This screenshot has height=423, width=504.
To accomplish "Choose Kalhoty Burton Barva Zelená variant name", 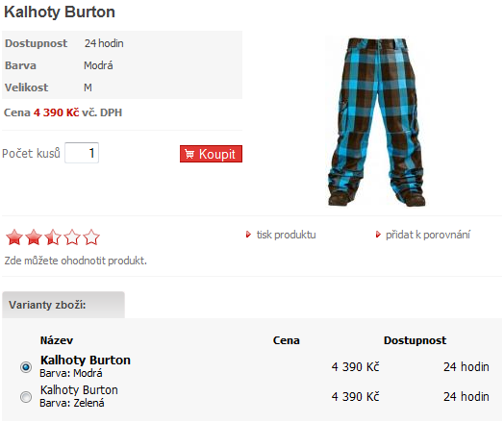I will [x=79, y=396].
